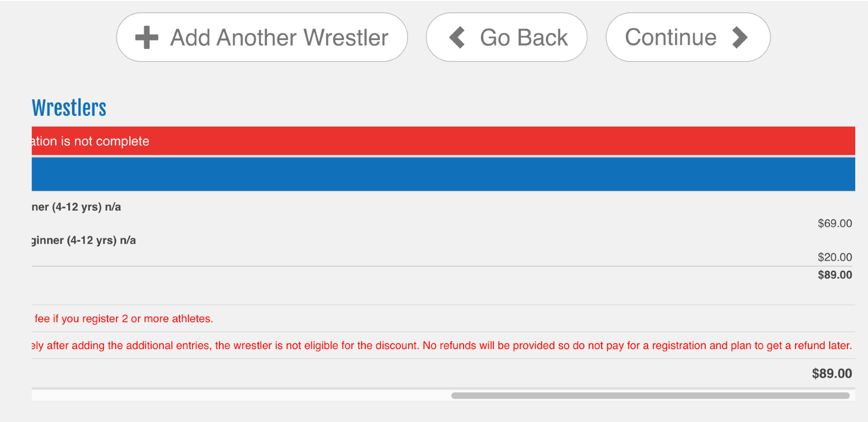Click the final $89.00 total at the bottom
Screen dimensions: 868x422
pyautogui.click(x=832, y=374)
